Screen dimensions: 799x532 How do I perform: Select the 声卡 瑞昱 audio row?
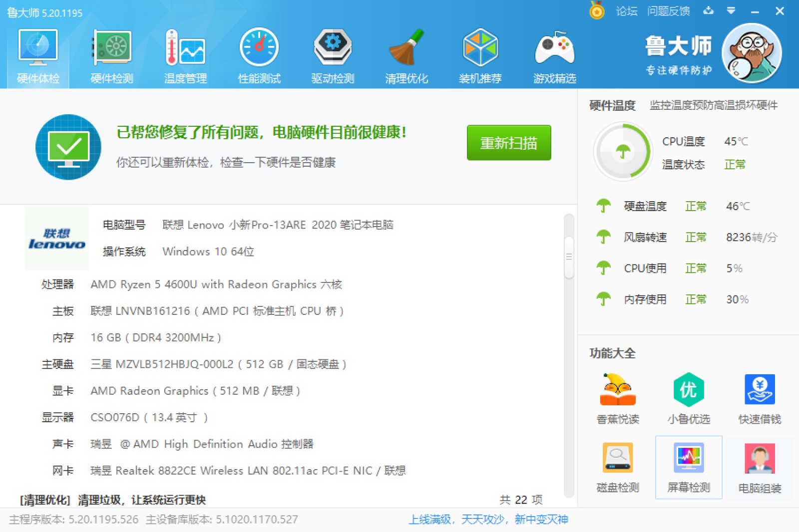pos(183,444)
